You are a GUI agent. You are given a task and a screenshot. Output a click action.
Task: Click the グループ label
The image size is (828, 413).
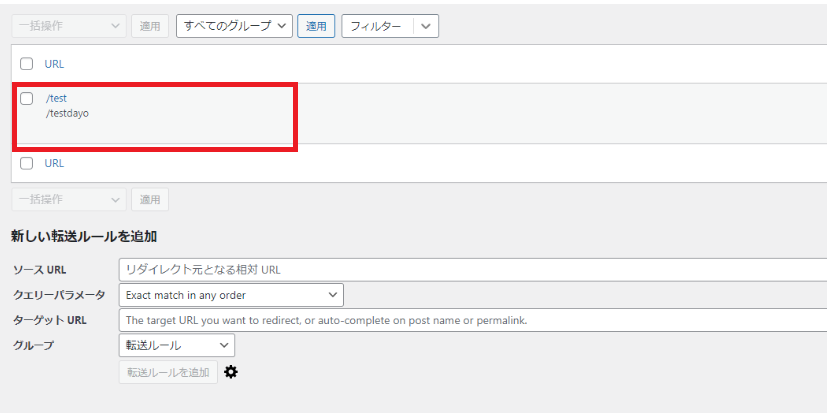(33, 345)
